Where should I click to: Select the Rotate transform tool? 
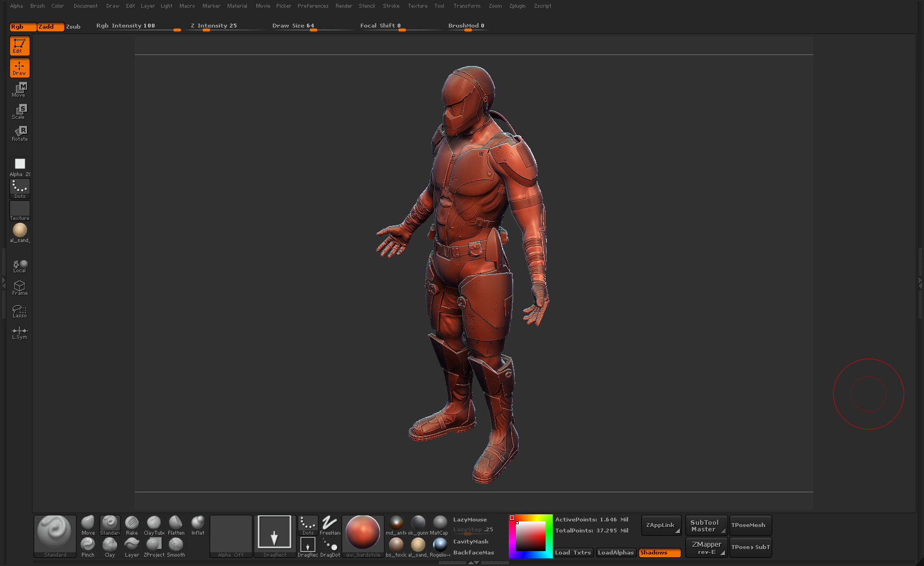[x=20, y=134]
